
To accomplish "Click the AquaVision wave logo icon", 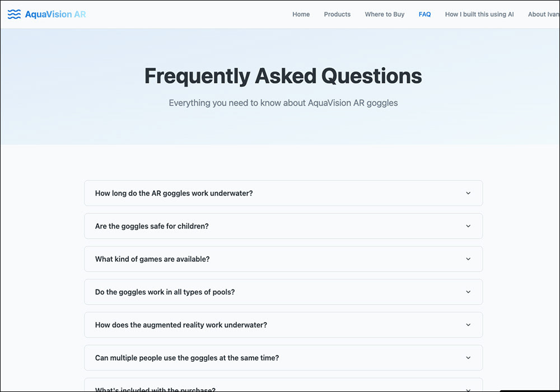I will click(x=15, y=14).
